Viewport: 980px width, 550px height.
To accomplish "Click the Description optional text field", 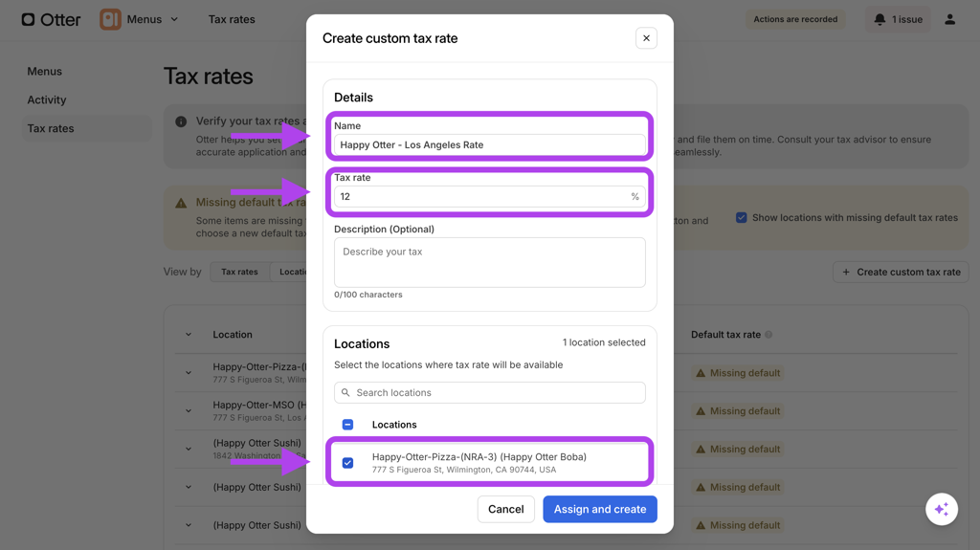I will tap(489, 262).
